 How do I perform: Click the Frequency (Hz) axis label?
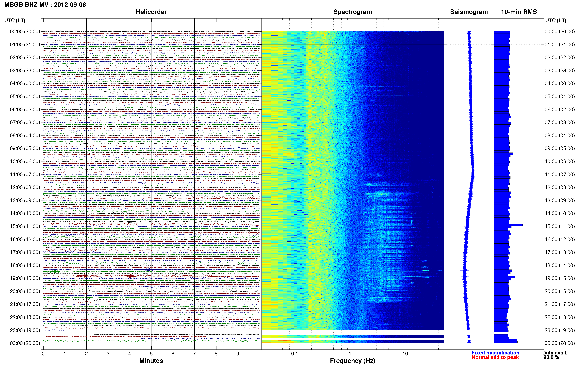coord(352,361)
